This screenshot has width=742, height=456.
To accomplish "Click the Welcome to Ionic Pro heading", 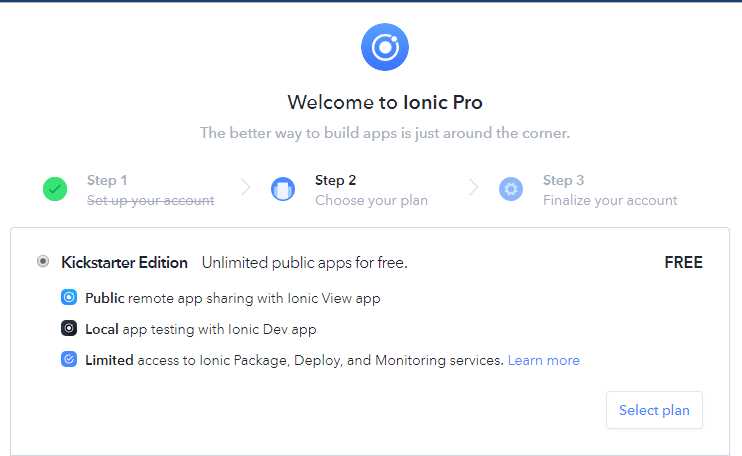I will pos(385,102).
